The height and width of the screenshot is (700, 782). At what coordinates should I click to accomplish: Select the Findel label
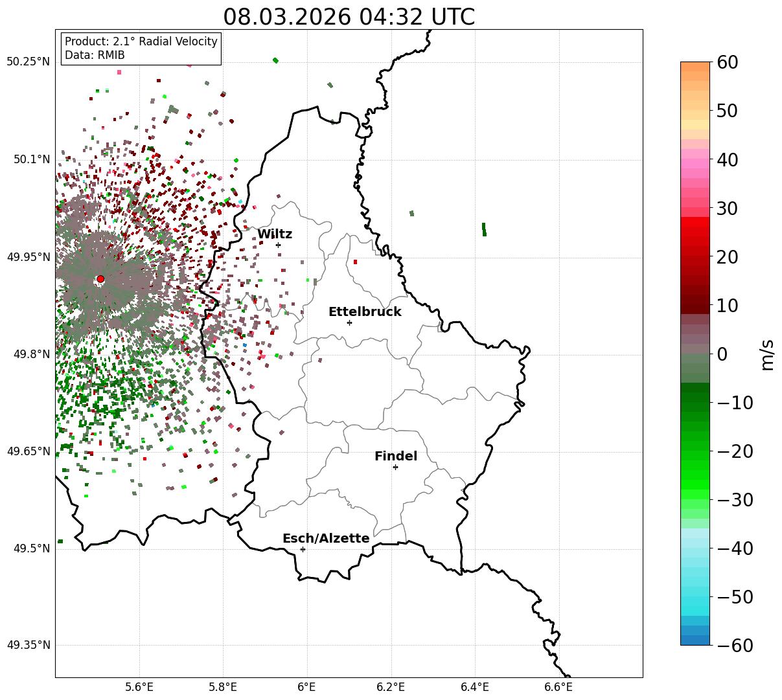point(396,457)
